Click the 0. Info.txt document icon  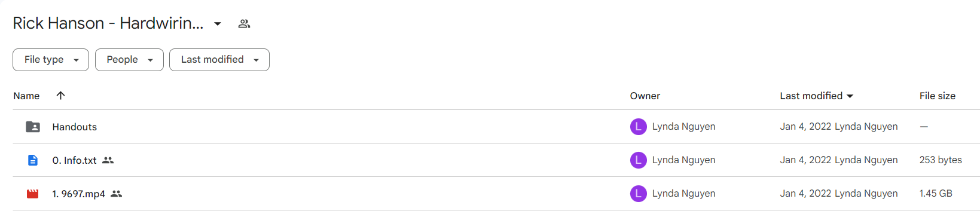[x=33, y=160]
